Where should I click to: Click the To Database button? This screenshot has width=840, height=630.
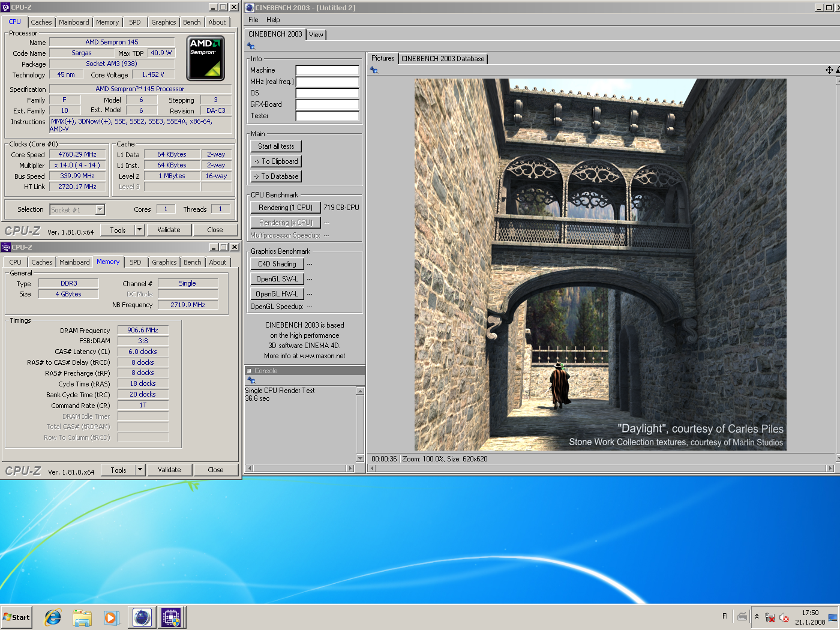pos(276,176)
